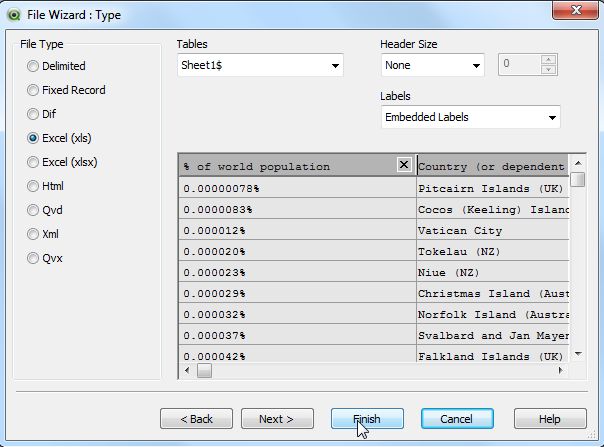This screenshot has height=447, width=604.
Task: Switch to Excel (xlsx) file type
Action: 62,162
